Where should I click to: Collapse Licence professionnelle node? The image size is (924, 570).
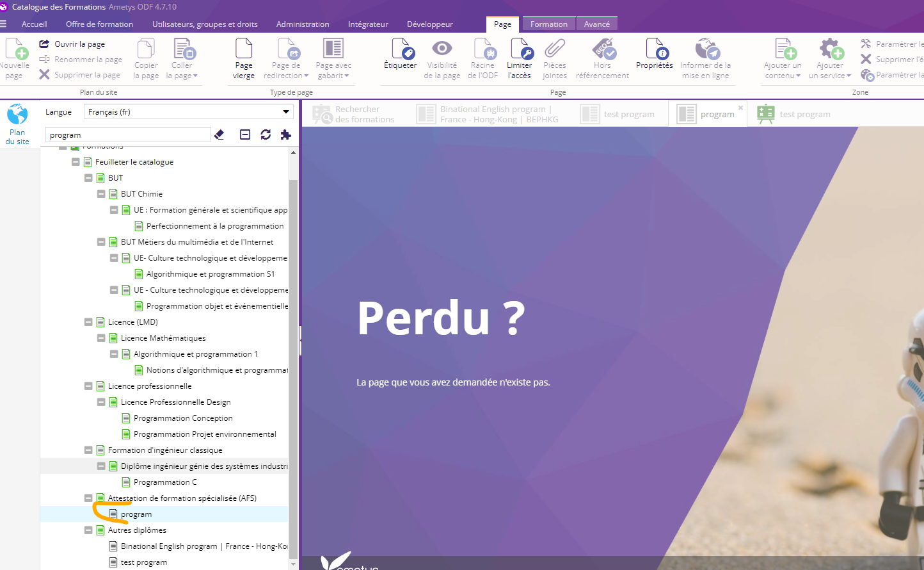[88, 386]
